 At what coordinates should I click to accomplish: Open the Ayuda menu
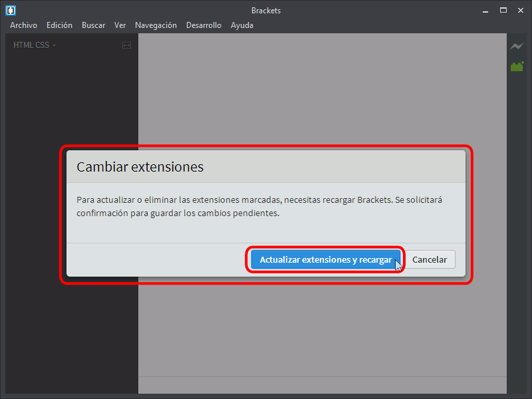(x=242, y=25)
